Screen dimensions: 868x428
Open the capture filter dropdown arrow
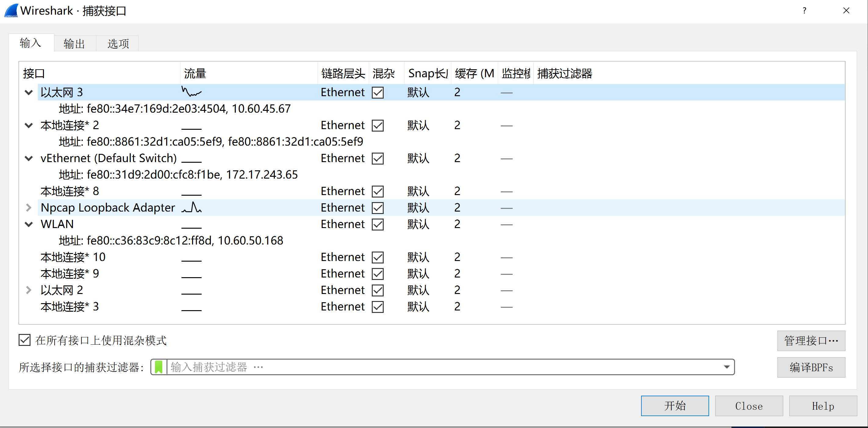tap(726, 367)
